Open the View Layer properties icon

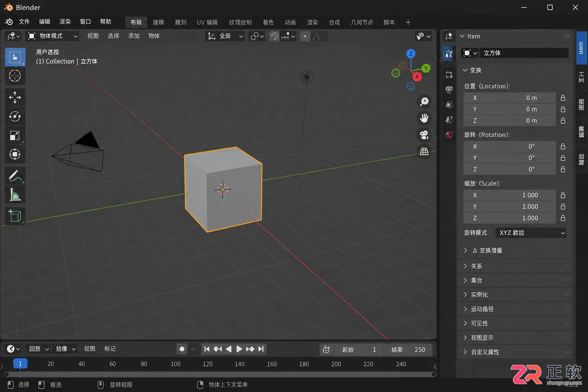click(x=449, y=105)
